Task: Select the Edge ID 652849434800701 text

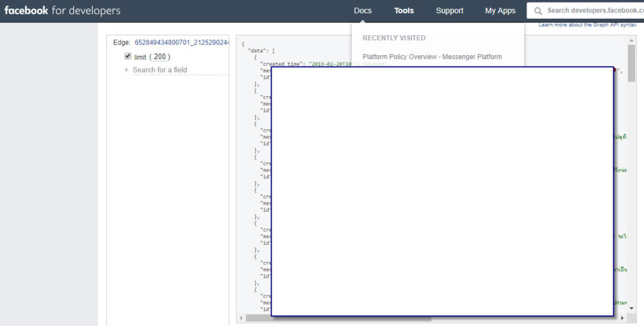Action: click(x=182, y=42)
